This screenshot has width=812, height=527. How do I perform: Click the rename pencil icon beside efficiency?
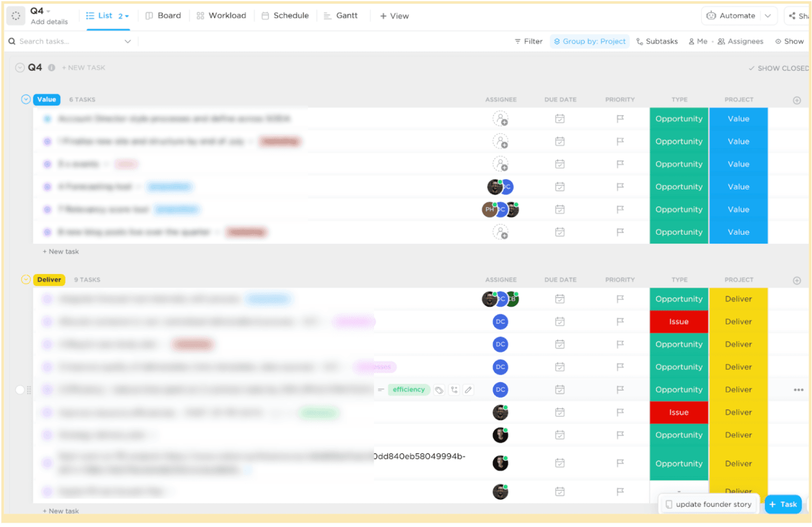468,390
